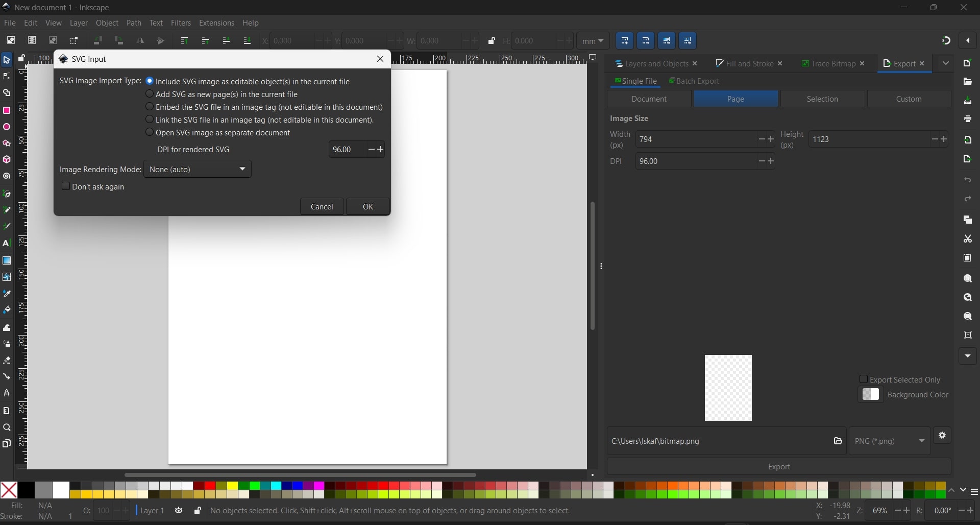Select the Spiral tool
980x525 pixels.
click(7, 177)
